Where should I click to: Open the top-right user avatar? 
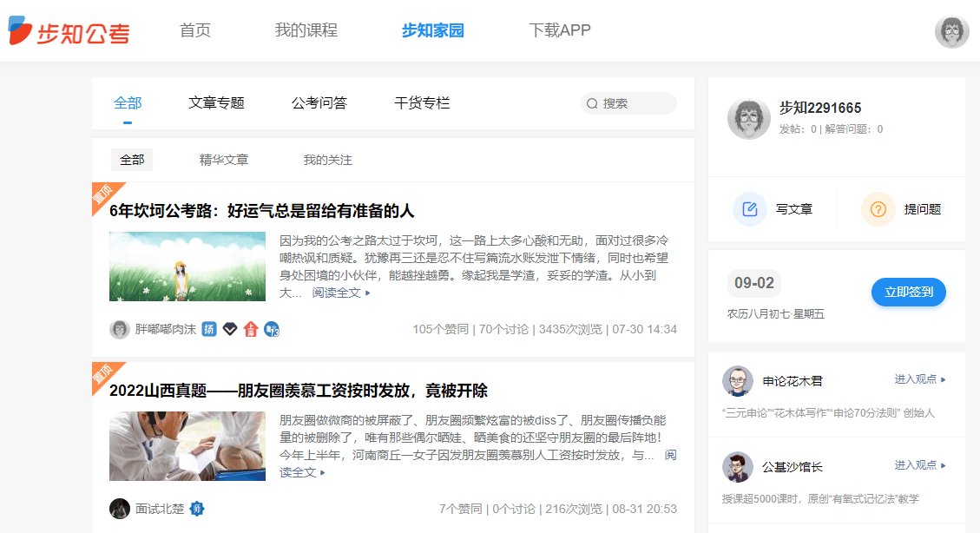[x=951, y=31]
